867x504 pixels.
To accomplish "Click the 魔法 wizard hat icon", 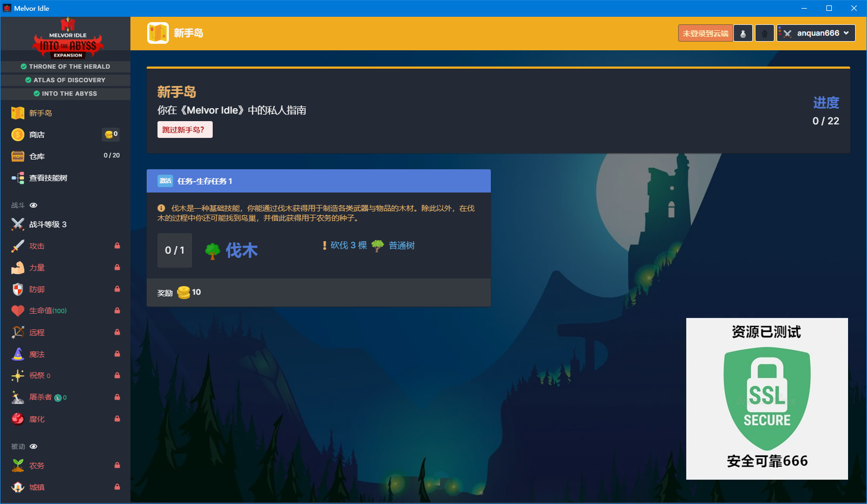I will [x=18, y=354].
